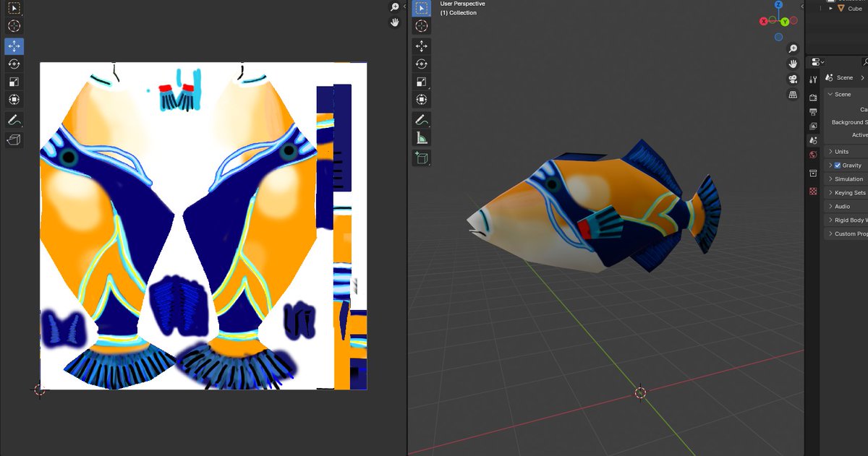This screenshot has height=456, width=868.
Task: Snap view to the Z axis gizmo
Action: tap(778, 5)
